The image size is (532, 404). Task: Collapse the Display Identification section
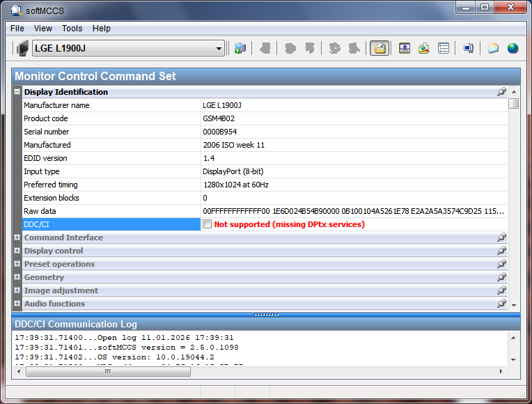[x=17, y=92]
